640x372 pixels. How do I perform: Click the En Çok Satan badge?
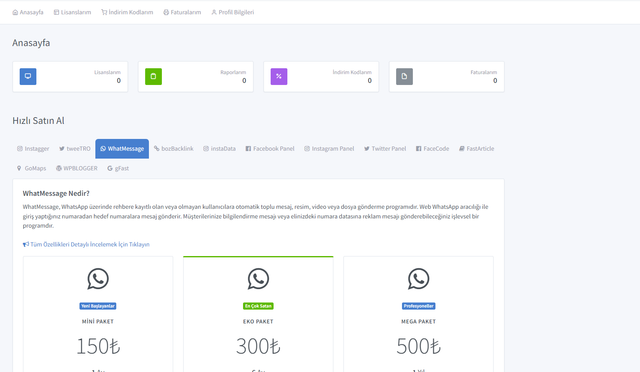coord(258,306)
